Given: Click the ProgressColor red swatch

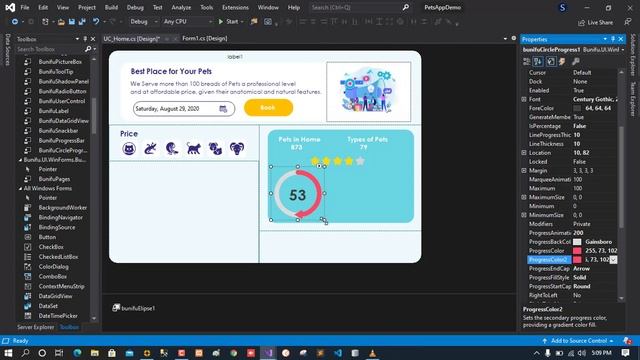Looking at the screenshot, I should (x=577, y=251).
